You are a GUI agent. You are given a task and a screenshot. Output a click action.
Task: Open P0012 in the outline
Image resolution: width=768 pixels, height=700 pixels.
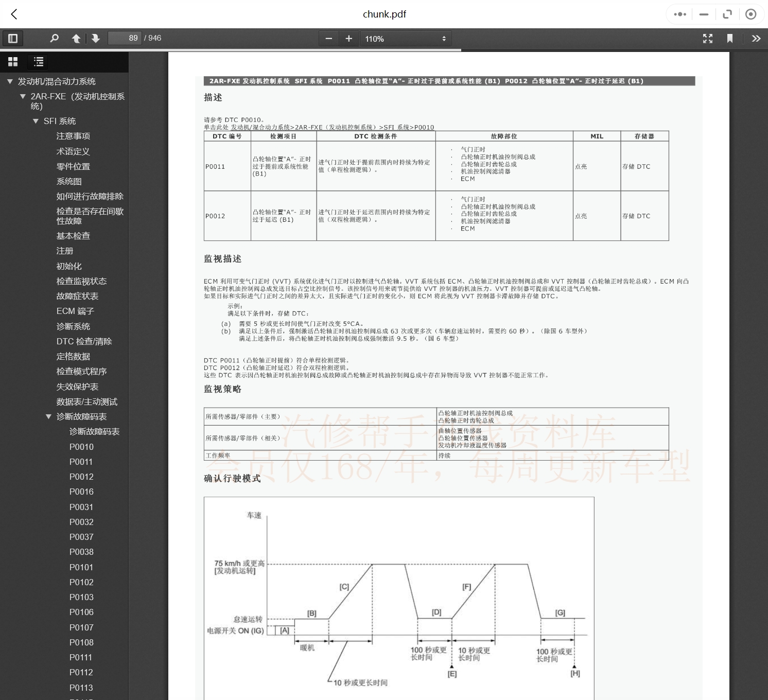click(x=81, y=477)
